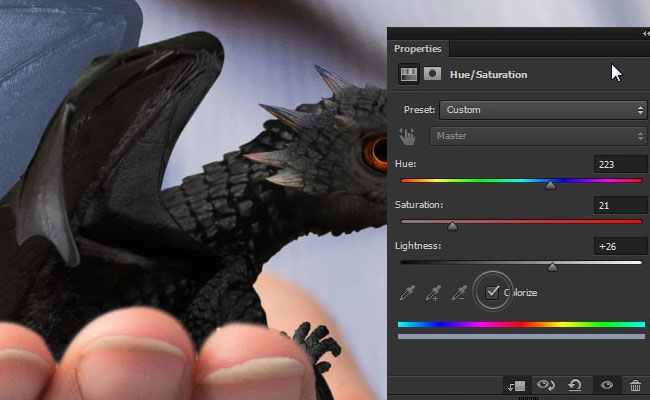Screen dimensions: 650x400
Task: Click the Hue/Saturation title text
Action: [488, 75]
